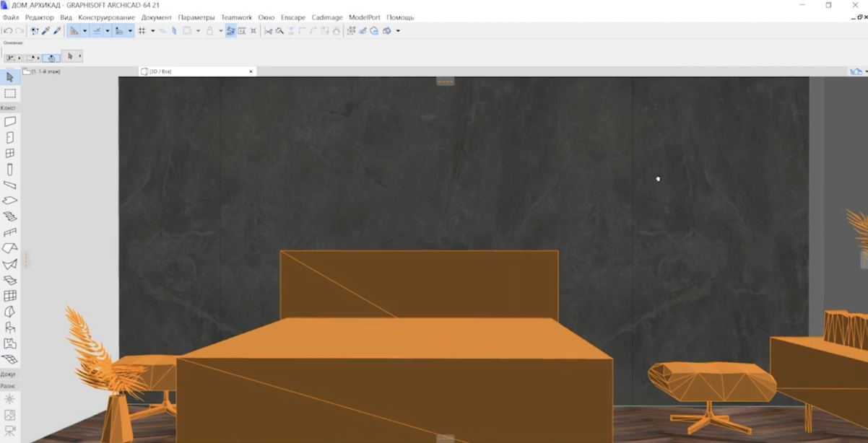Viewport: 868px width, 443px height.
Task: Activate the Marquee tool
Action: 10,92
